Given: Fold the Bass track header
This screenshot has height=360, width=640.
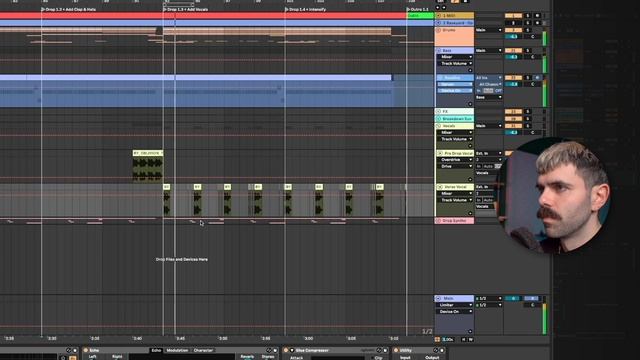Looking at the screenshot, I should coord(439,51).
